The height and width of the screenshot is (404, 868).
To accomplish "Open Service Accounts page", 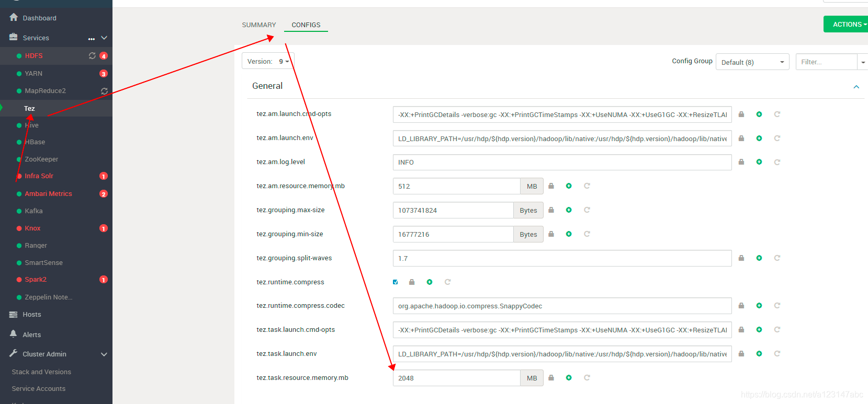I will click(x=39, y=388).
